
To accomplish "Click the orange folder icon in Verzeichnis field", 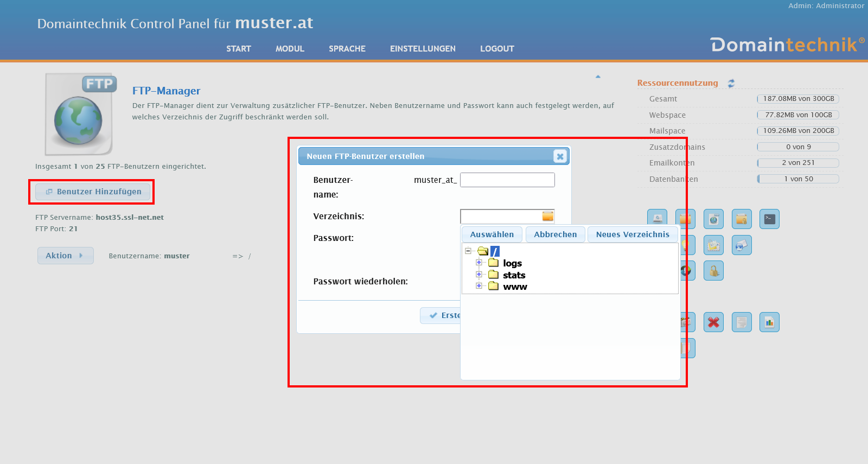I will pyautogui.click(x=547, y=216).
